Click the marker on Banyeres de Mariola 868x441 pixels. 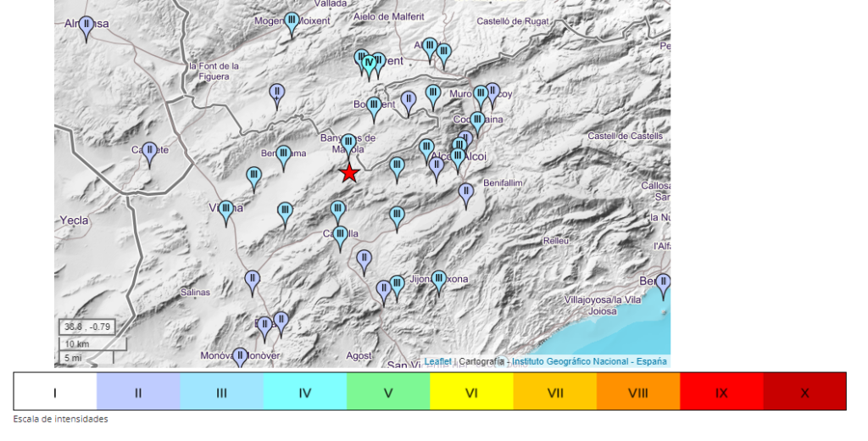(348, 142)
